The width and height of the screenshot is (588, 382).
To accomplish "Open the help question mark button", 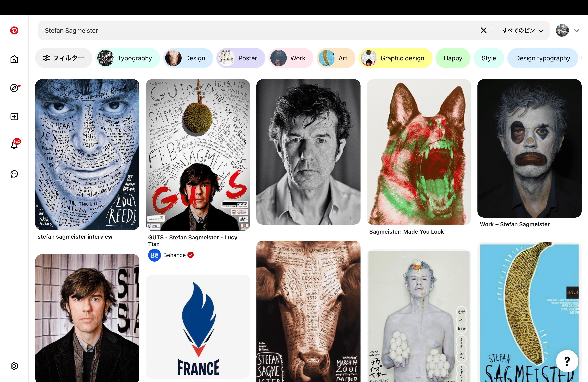I will coord(567,361).
